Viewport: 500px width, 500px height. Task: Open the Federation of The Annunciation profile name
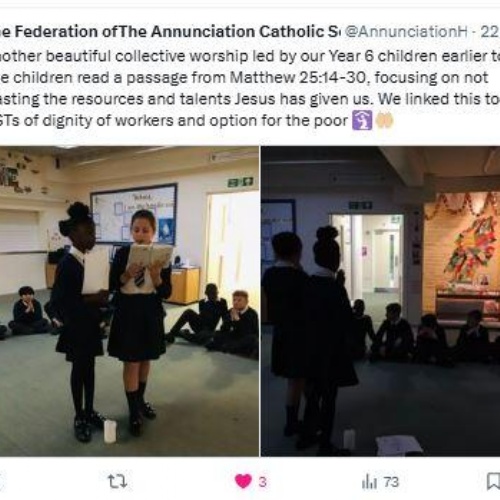168,32
